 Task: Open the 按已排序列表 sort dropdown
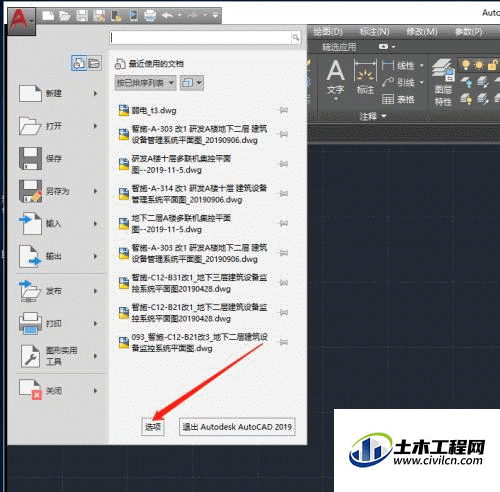point(145,83)
